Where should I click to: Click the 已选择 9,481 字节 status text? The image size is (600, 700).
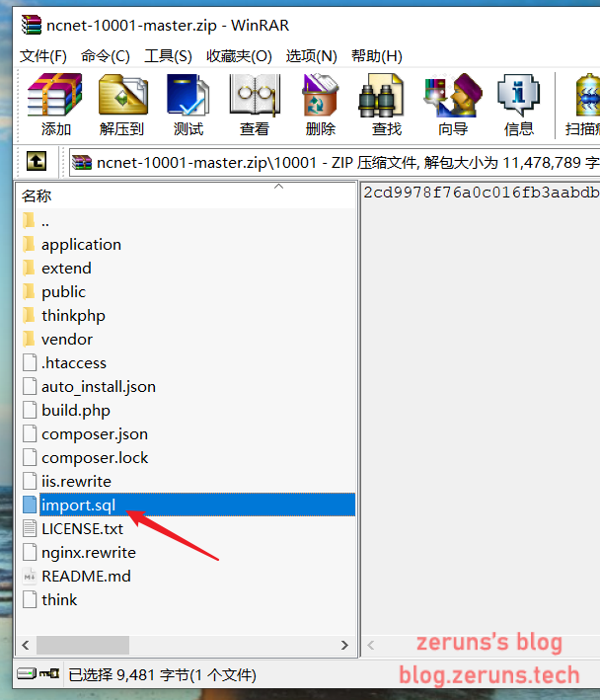point(163,674)
